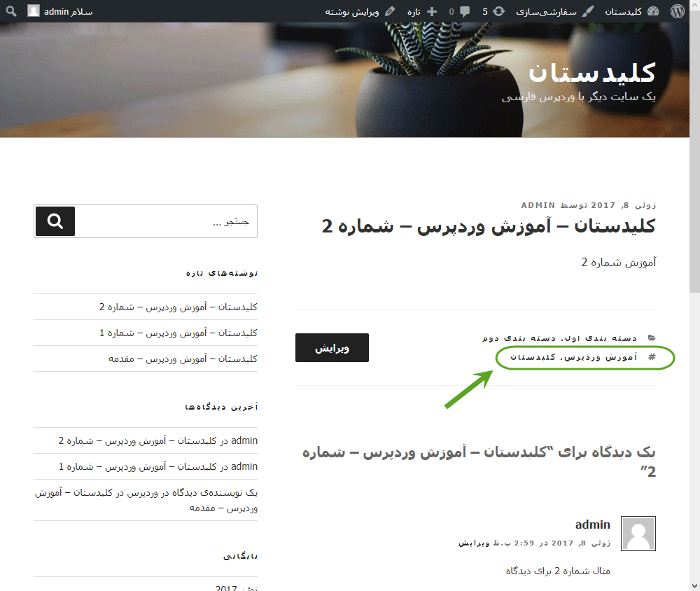Screen dimensions: 700x591
Task: Open category دسته بندی اول
Action: 602,338
